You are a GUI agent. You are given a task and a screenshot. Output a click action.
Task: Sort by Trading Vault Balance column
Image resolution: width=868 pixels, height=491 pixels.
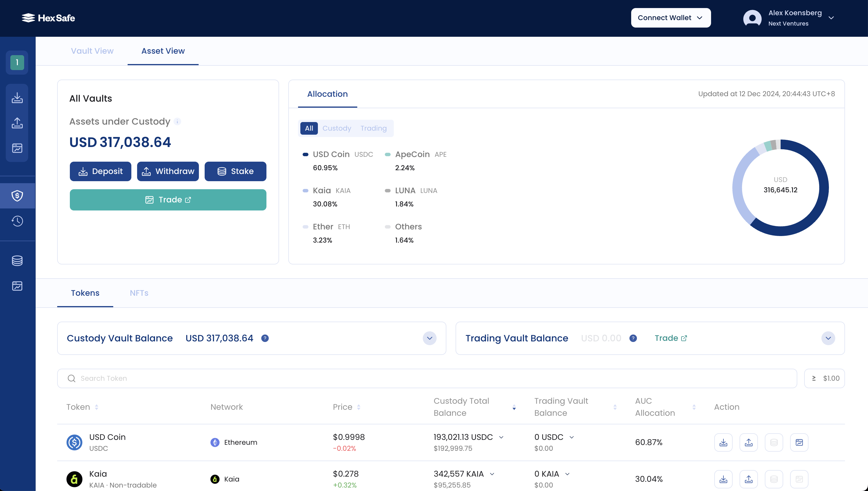(x=615, y=407)
